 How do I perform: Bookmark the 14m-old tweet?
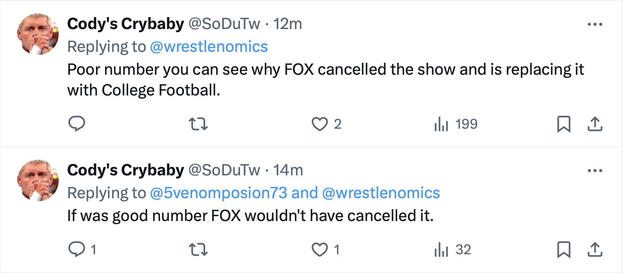point(563,250)
